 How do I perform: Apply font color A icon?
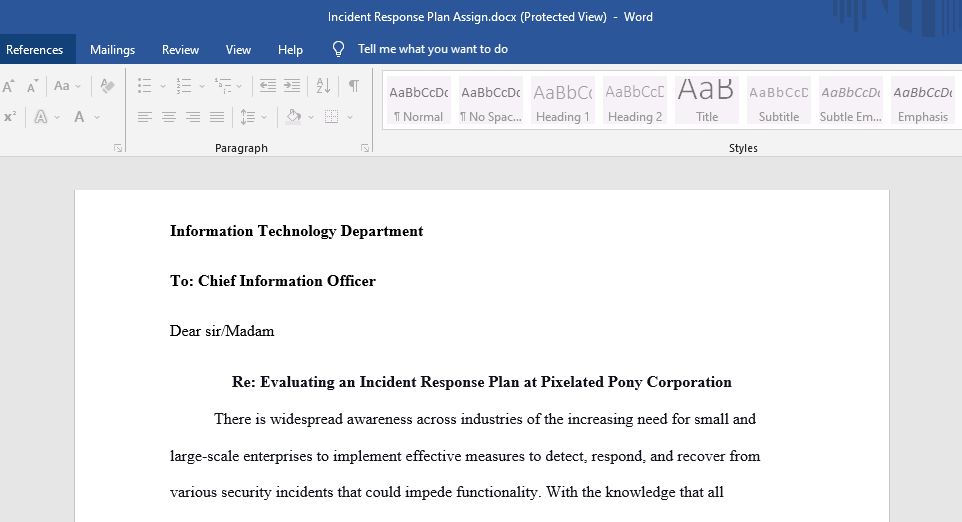pyautogui.click(x=79, y=117)
